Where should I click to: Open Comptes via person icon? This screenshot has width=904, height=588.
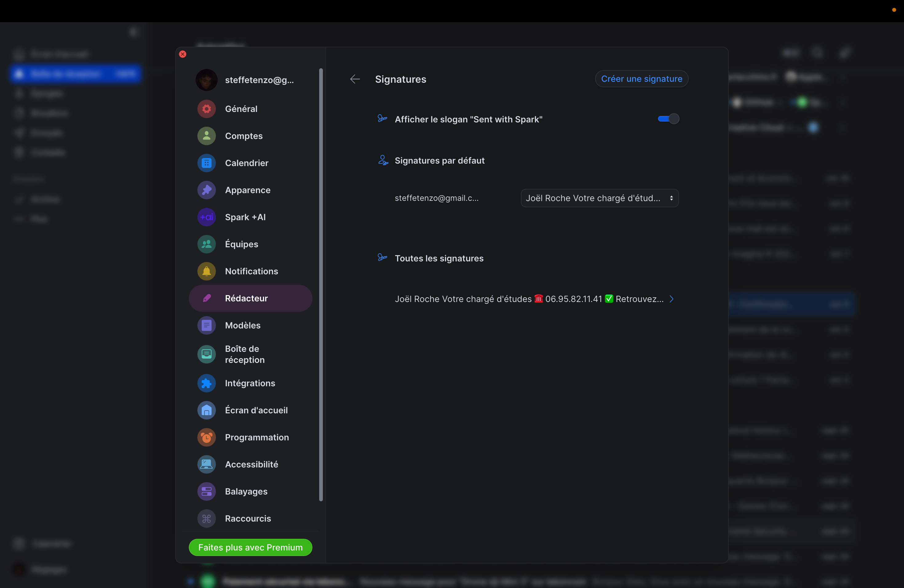coord(206,136)
